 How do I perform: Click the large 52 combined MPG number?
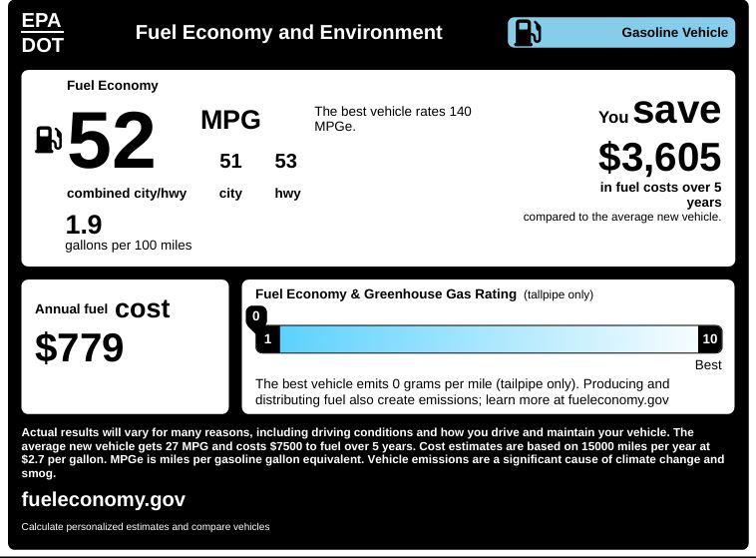111,142
